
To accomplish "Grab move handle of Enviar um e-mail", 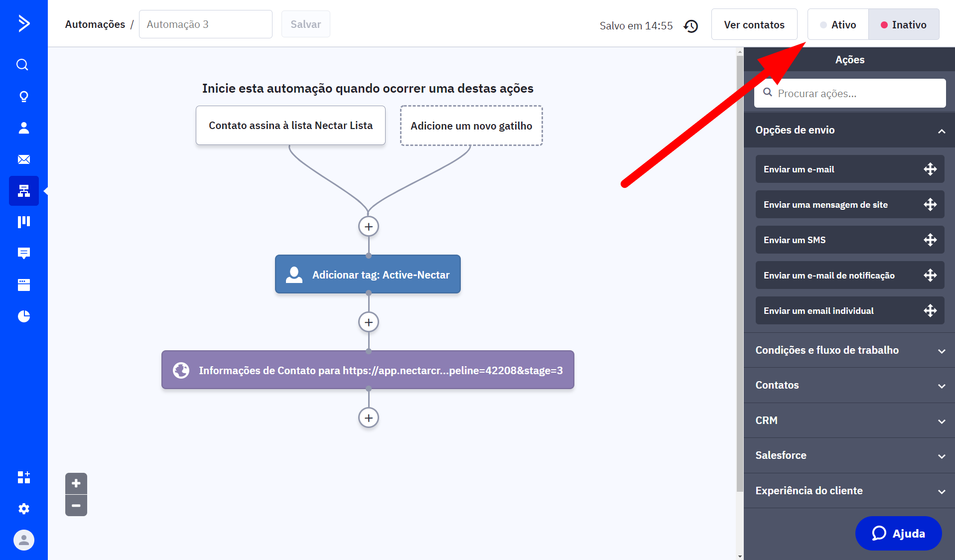I will click(x=930, y=169).
